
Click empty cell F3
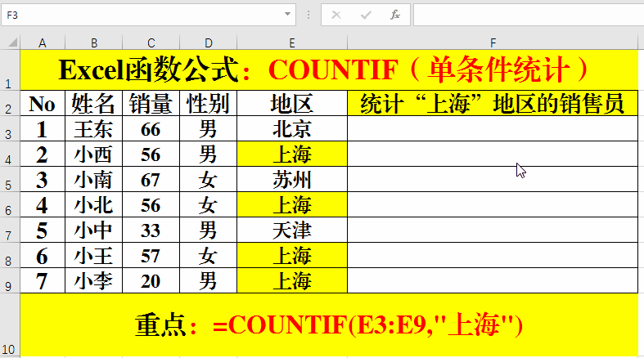493,128
